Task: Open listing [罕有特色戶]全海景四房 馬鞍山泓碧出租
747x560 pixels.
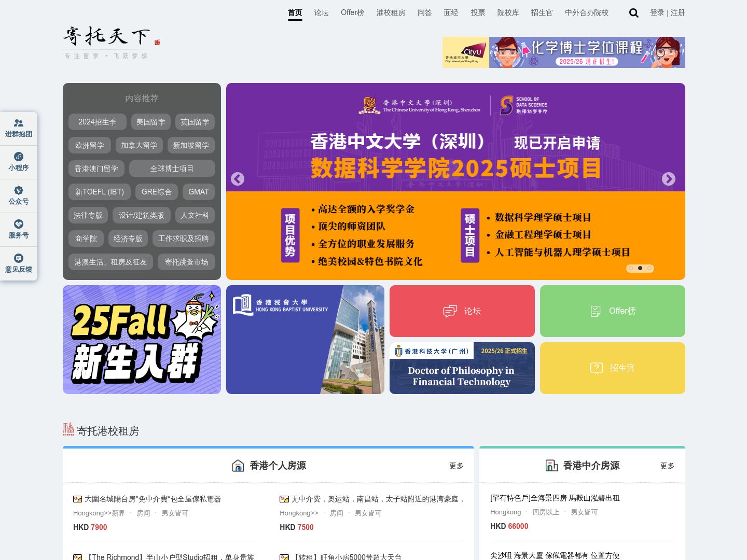Action: click(x=555, y=498)
